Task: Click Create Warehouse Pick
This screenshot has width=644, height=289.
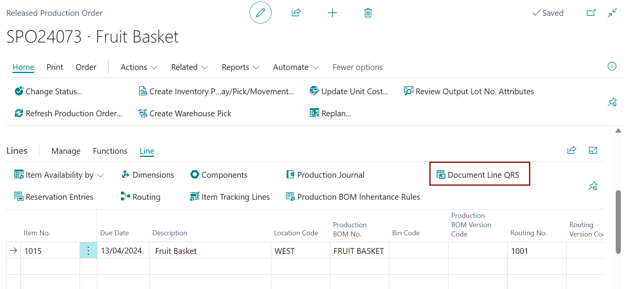Action: (185, 113)
